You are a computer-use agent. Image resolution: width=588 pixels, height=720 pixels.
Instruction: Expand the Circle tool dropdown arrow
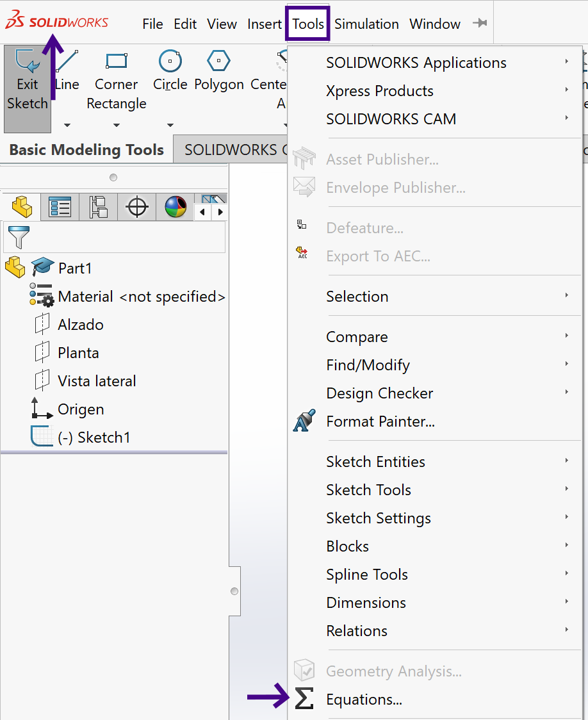tap(170, 125)
